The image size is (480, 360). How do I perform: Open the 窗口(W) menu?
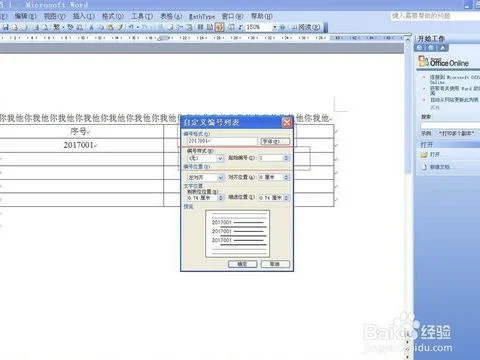[233, 16]
